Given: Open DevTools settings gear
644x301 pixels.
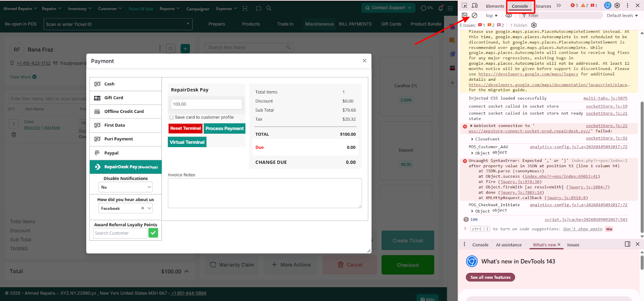Looking at the screenshot, I should tap(617, 6).
